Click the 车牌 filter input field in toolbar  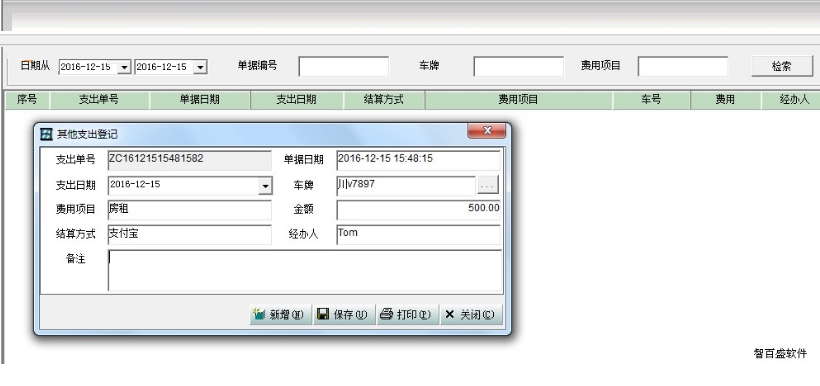[x=519, y=66]
